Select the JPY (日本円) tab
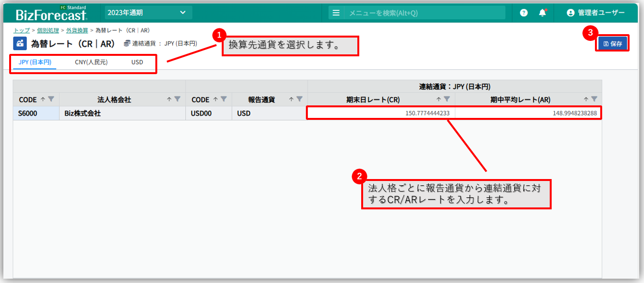Image resolution: width=644 pixels, height=283 pixels. click(35, 62)
